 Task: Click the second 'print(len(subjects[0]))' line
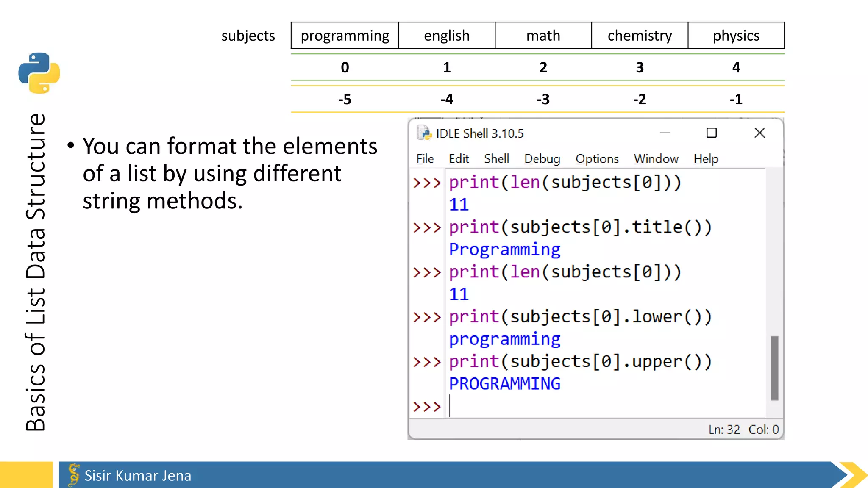[565, 272]
